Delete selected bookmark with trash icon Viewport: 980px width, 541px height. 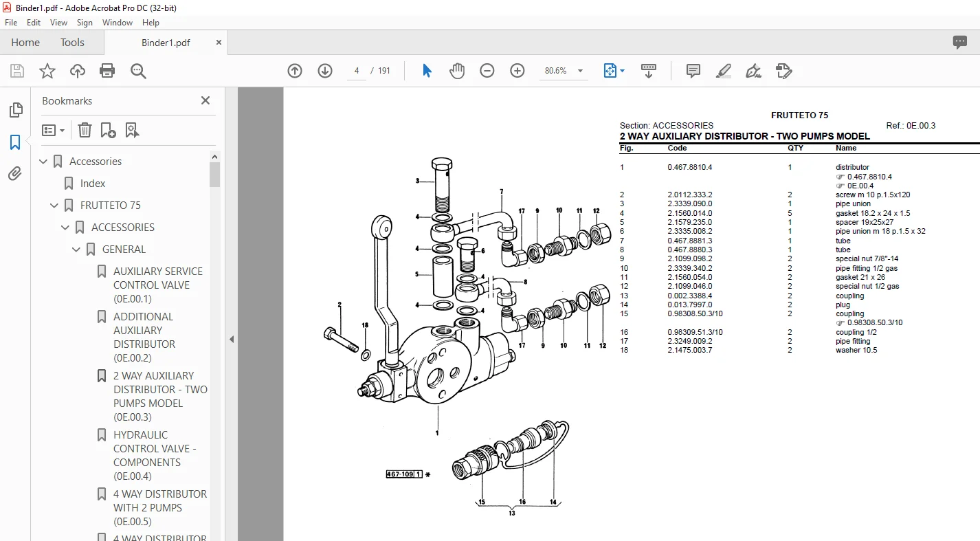pyautogui.click(x=85, y=130)
